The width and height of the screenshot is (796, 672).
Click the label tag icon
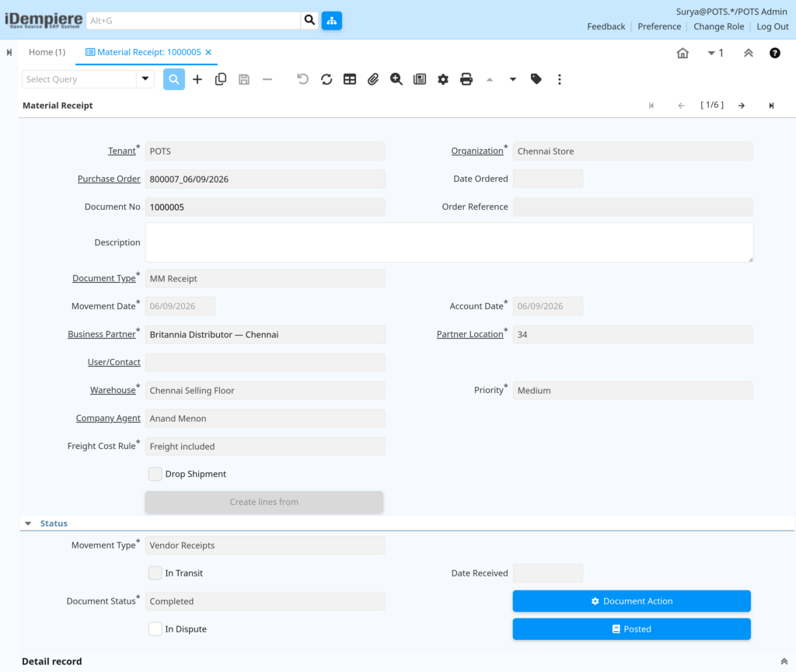pos(536,79)
